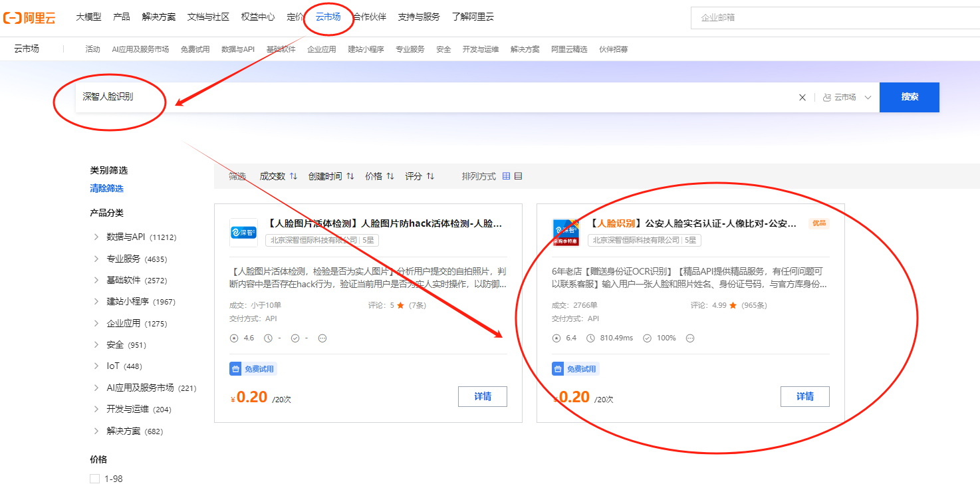
Task: Click more-options icon on 公安人脸实名认证 card
Action: [x=690, y=338]
